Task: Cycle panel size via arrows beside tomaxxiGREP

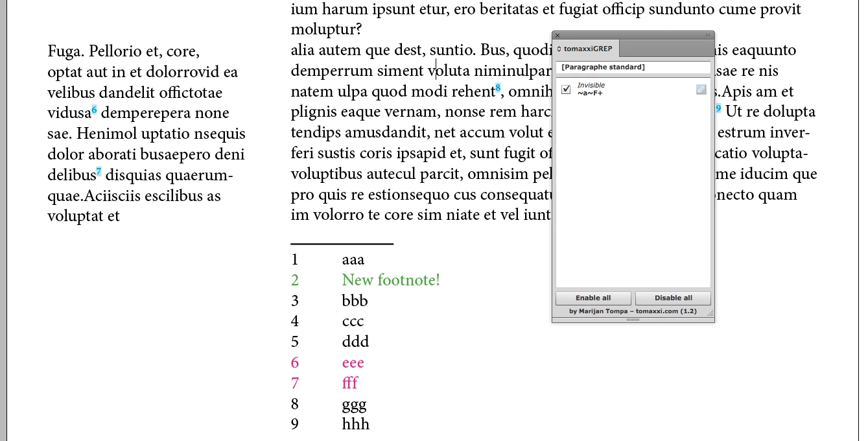Action: click(x=559, y=49)
